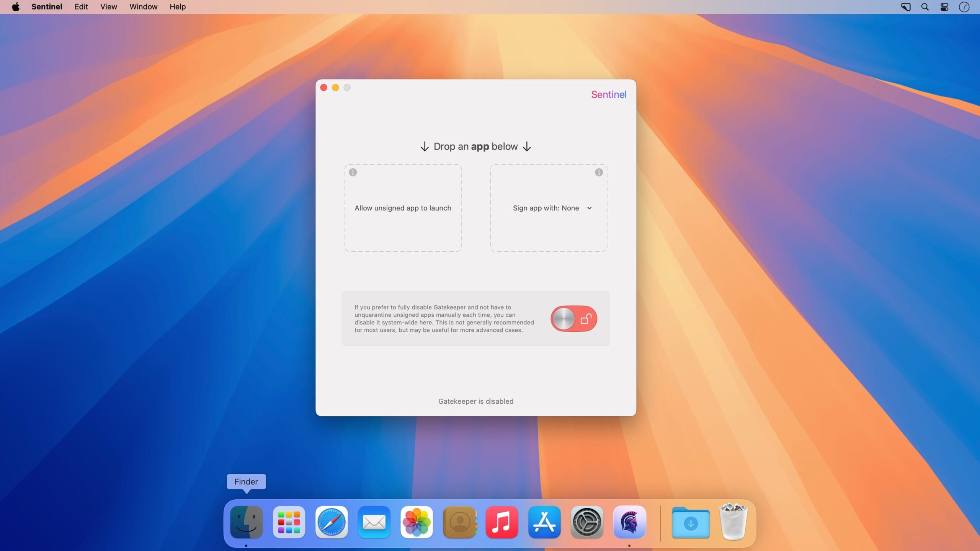Open the Photos app
This screenshot has height=551, width=980.
tap(416, 522)
